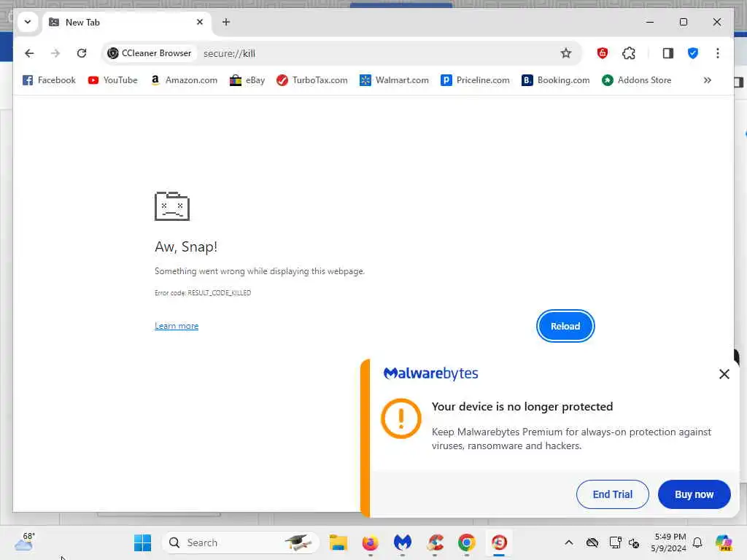Screen dimensions: 747x560
Task: Click the cloud sync tray icon
Action: point(592,542)
